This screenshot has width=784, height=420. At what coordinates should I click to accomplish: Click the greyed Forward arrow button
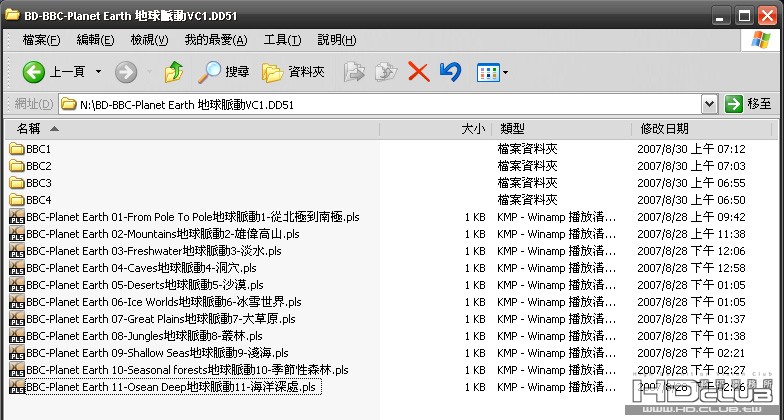tap(126, 72)
